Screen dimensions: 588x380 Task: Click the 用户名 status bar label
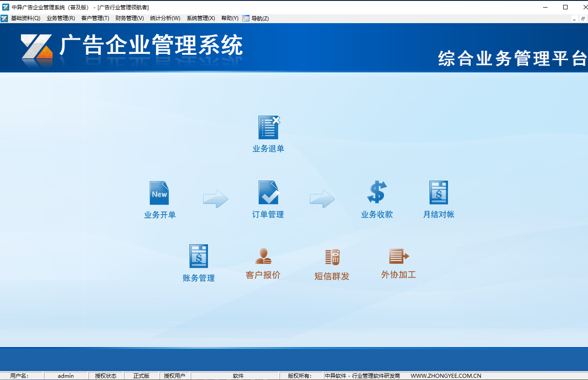point(20,376)
